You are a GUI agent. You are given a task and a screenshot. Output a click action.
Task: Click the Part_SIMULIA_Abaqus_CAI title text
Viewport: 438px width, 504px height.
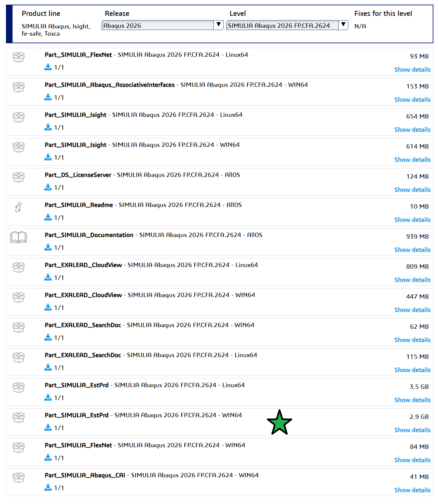(x=85, y=475)
